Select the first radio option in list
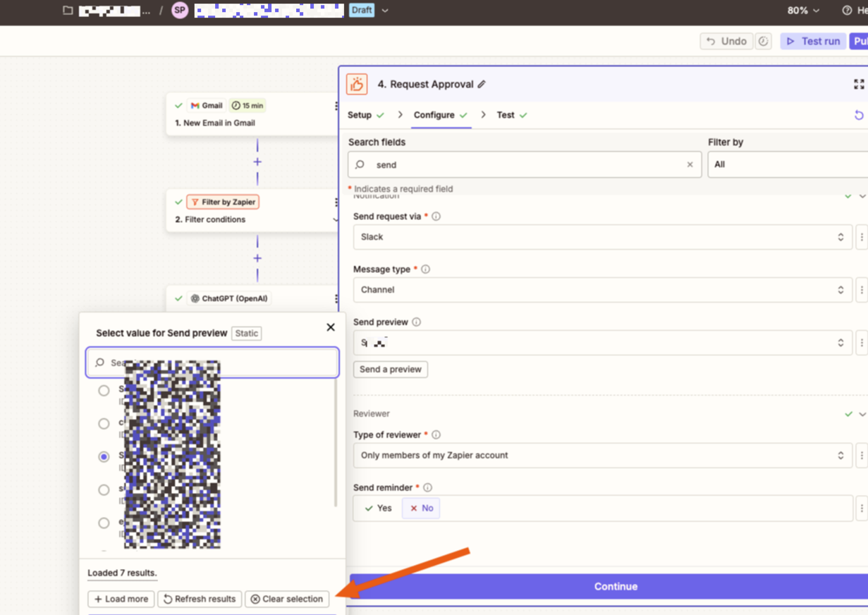The height and width of the screenshot is (615, 868). (104, 391)
